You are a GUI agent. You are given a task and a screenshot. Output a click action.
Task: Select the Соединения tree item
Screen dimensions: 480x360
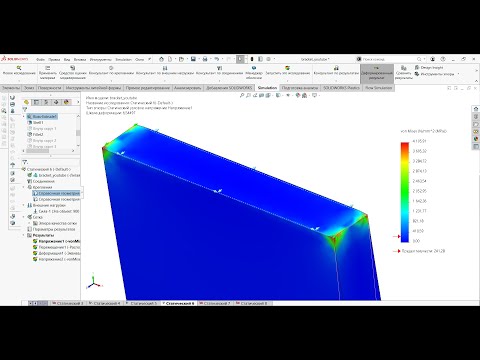tap(41, 181)
